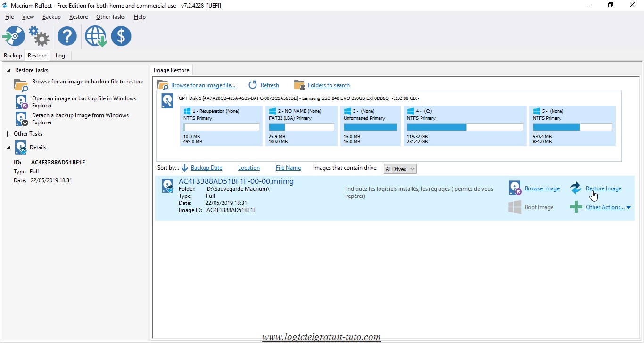Screen dimensions: 644x343
Task: Open the Help menu
Action: 140,17
